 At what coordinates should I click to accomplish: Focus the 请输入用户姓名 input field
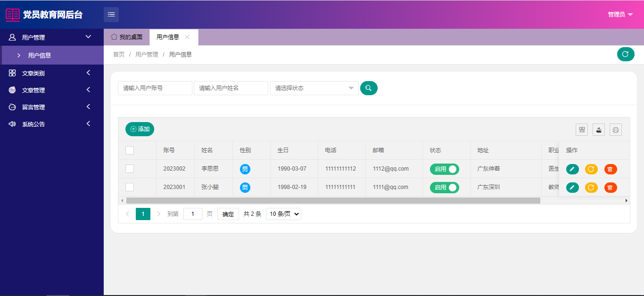231,88
